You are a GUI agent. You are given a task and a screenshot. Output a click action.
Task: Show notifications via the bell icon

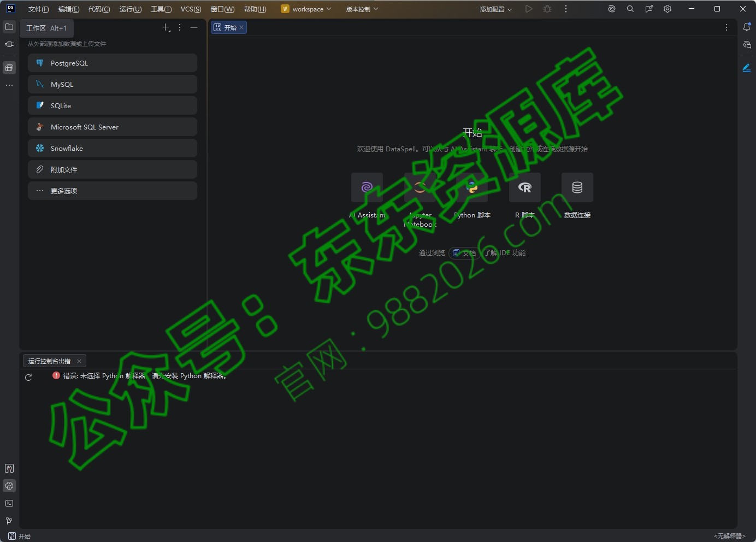tap(747, 27)
